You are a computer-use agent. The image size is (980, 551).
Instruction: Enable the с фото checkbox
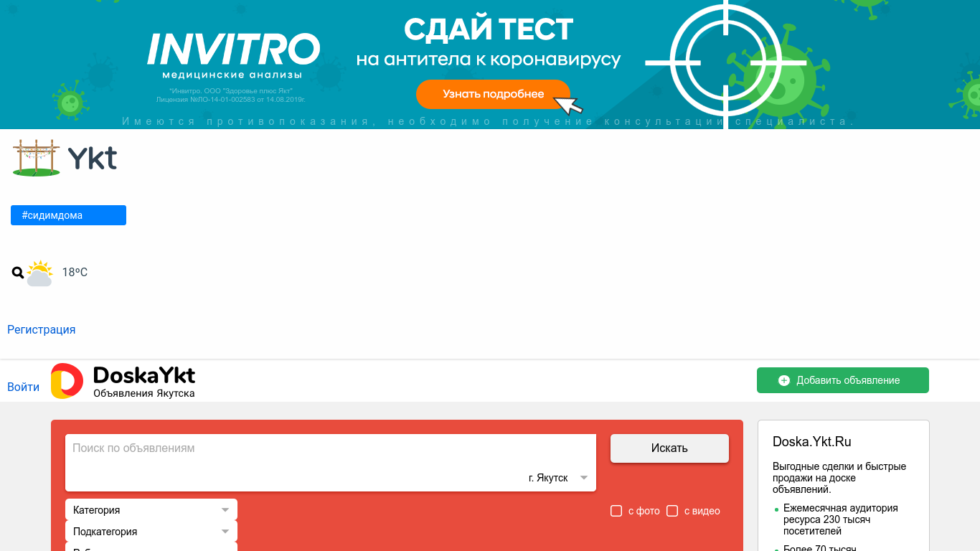coord(616,511)
